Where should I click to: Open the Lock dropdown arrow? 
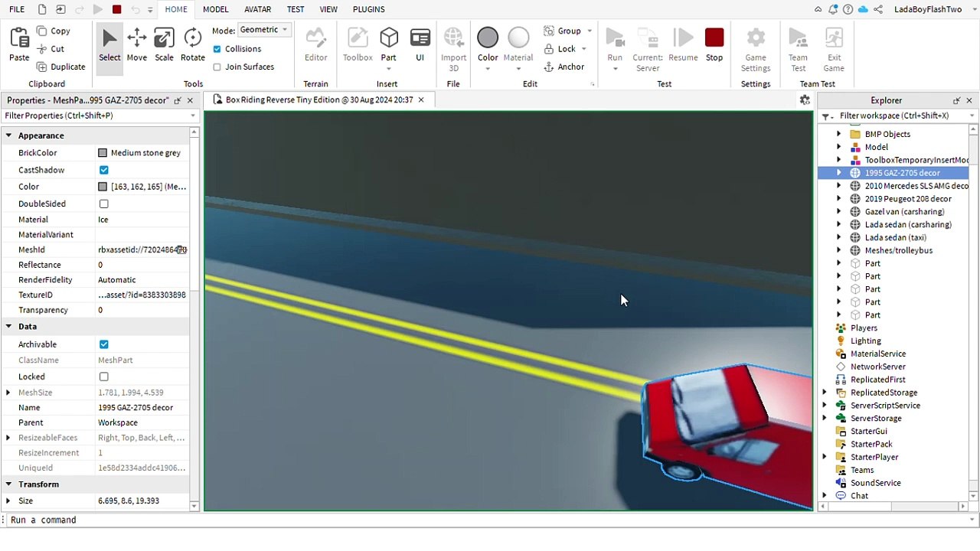point(584,49)
